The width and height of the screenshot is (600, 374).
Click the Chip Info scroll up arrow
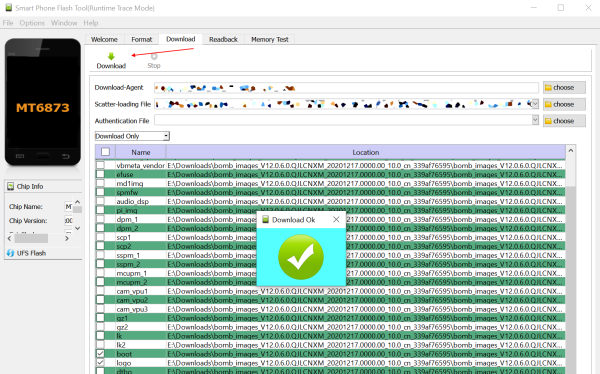(x=77, y=201)
